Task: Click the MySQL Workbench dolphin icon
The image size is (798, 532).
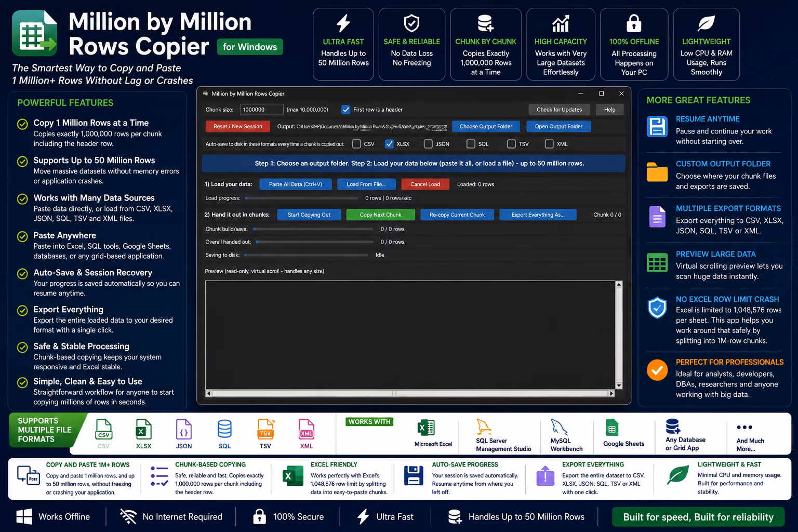Action: tap(559, 427)
